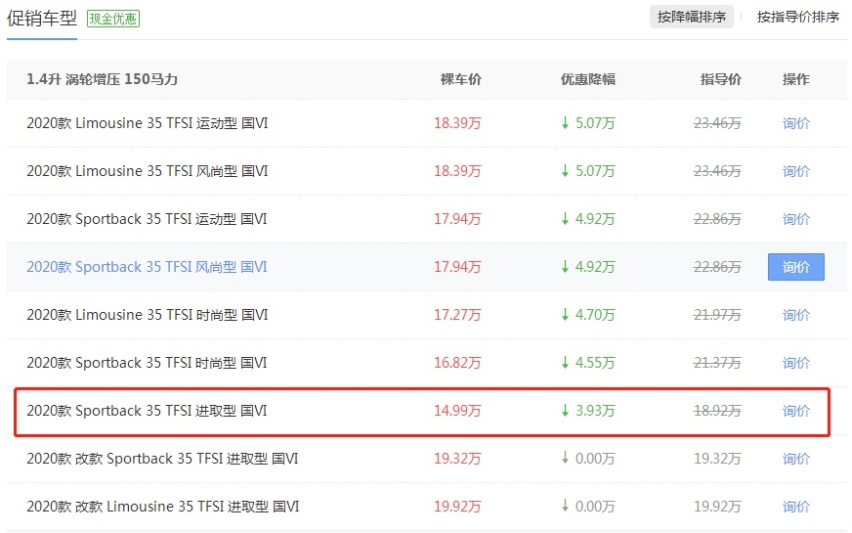Sort by 按指导价排序
The image size is (852, 533).
[798, 17]
